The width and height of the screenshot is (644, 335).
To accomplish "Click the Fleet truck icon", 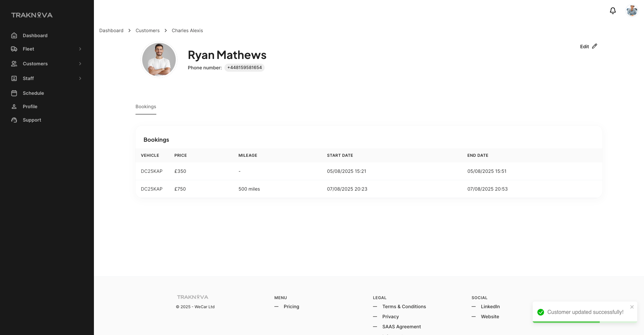I will coord(14,49).
